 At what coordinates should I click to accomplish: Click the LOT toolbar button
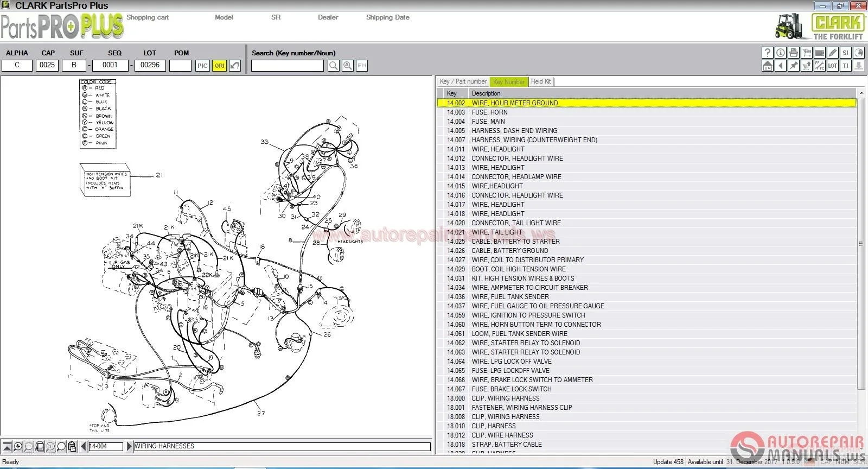point(833,66)
